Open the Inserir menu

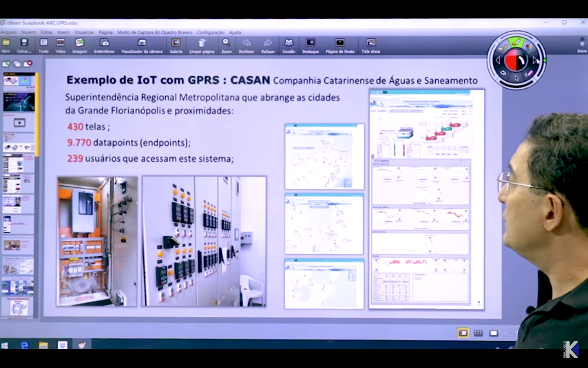(x=63, y=32)
